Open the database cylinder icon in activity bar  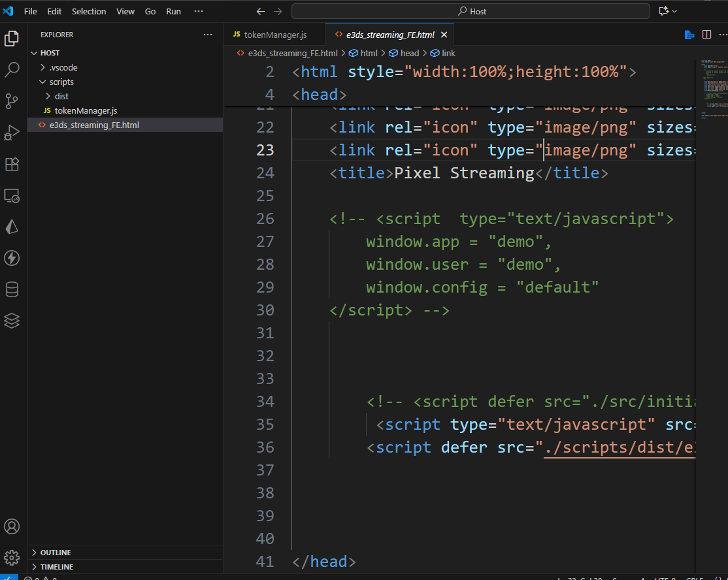coord(12,289)
